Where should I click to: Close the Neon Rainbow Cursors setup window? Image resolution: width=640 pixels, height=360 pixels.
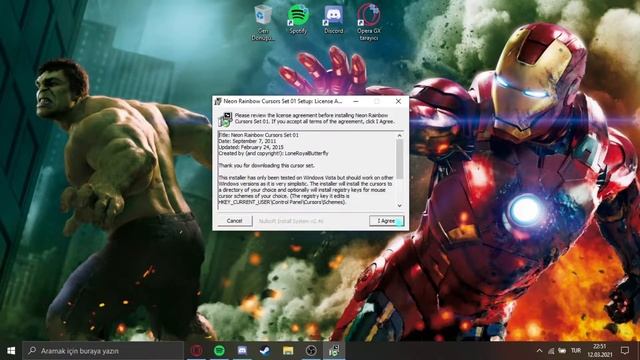click(398, 101)
